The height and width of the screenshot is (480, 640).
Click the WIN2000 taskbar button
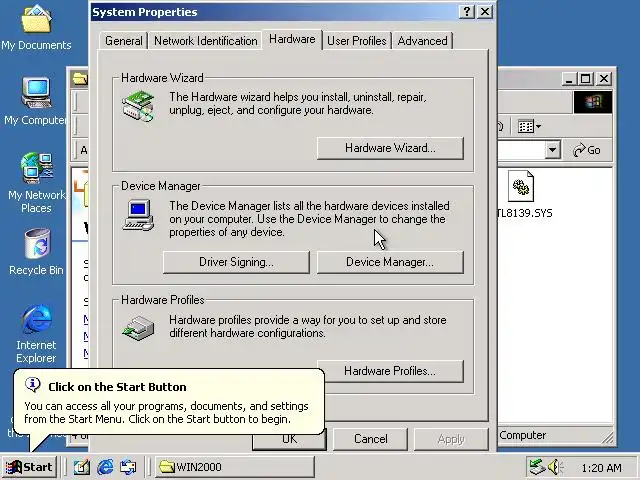235,467
